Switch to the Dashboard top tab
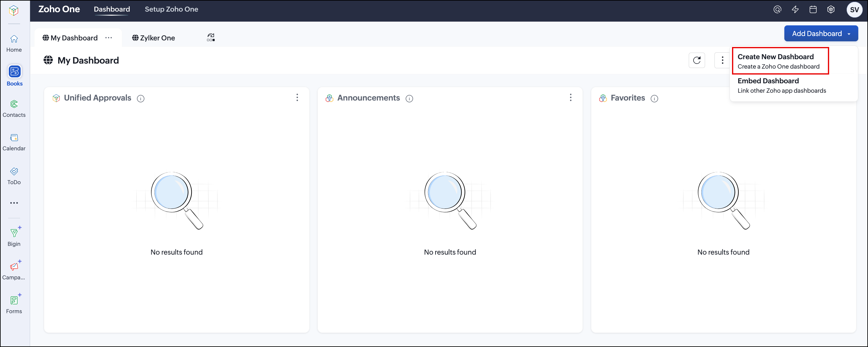 click(x=112, y=9)
